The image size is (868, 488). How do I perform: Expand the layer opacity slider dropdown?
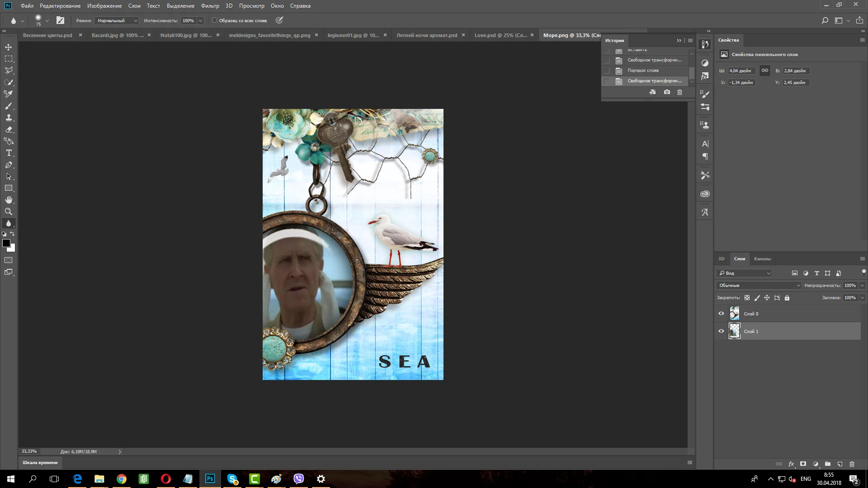click(x=862, y=285)
